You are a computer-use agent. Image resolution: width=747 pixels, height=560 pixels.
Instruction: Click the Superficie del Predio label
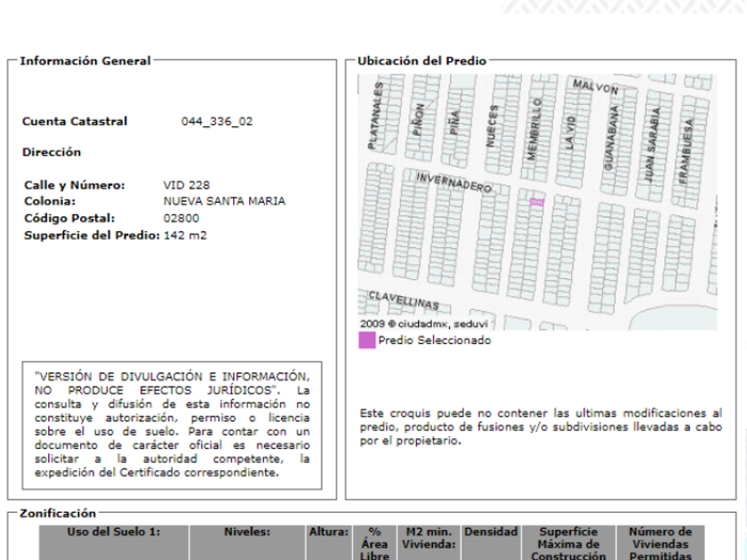click(x=92, y=236)
